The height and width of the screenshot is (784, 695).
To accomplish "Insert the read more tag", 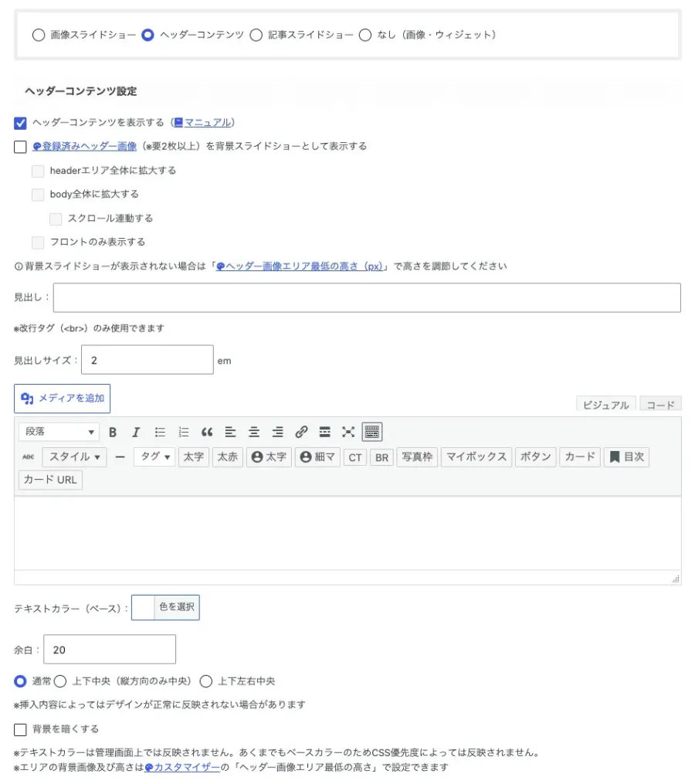I will tap(324, 432).
